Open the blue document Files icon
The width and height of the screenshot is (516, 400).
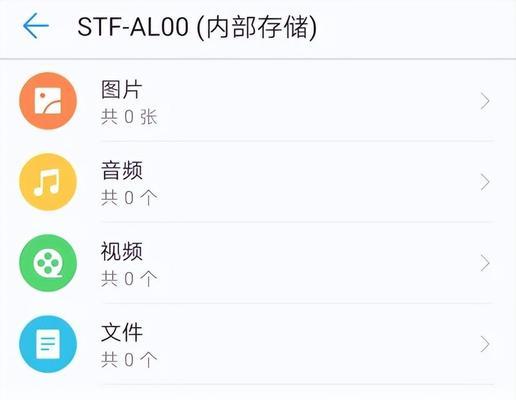[48, 344]
